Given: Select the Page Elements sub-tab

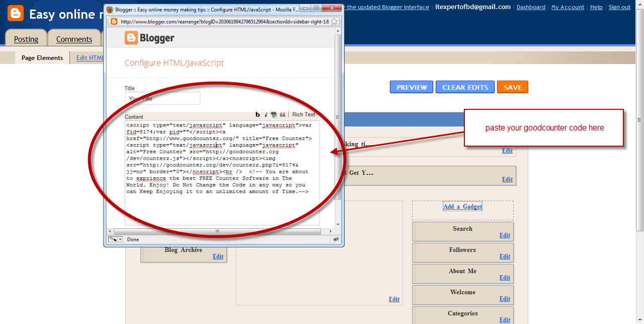Looking at the screenshot, I should click(x=42, y=58).
